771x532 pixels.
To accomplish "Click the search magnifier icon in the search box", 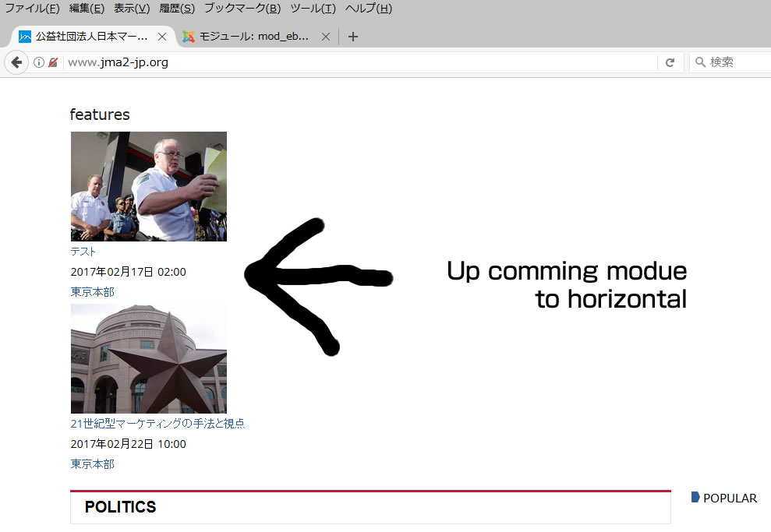I will point(700,62).
